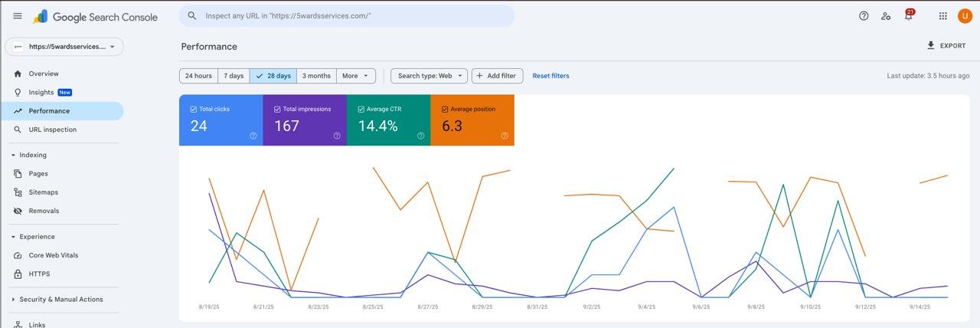Open the Google apps grid
Screen dimensions: 980x328
942,16
